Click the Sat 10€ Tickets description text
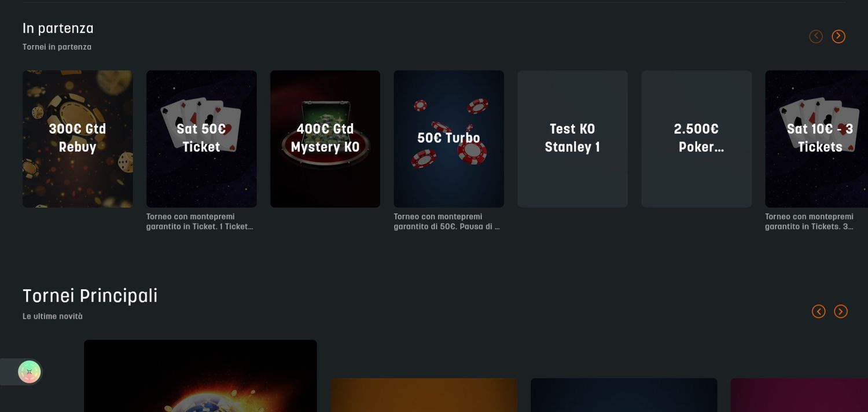 [809, 222]
